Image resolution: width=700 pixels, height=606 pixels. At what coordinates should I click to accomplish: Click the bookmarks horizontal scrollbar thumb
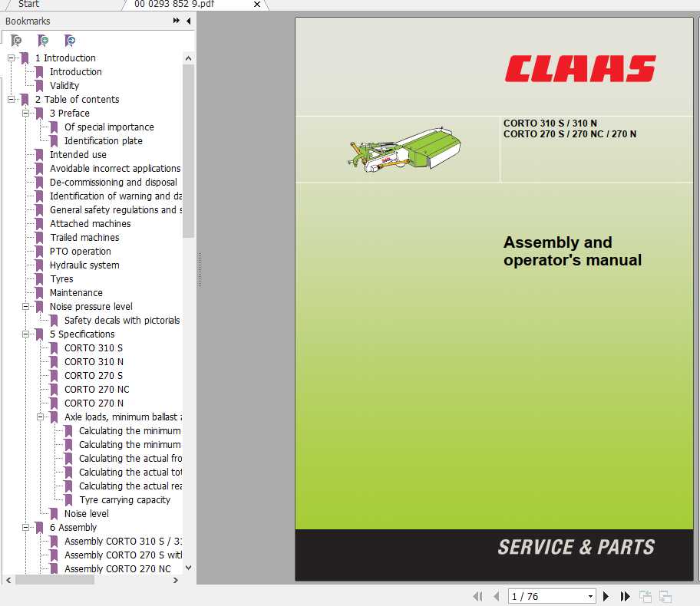[x=55, y=580]
